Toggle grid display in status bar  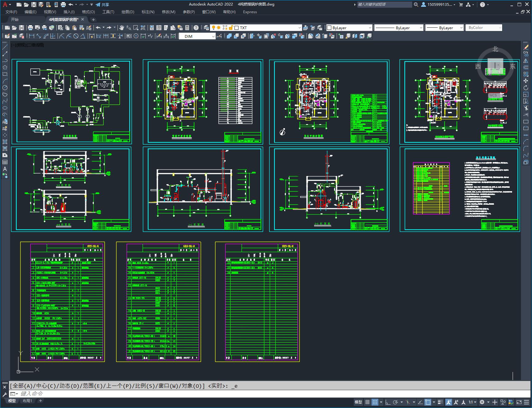click(367, 402)
